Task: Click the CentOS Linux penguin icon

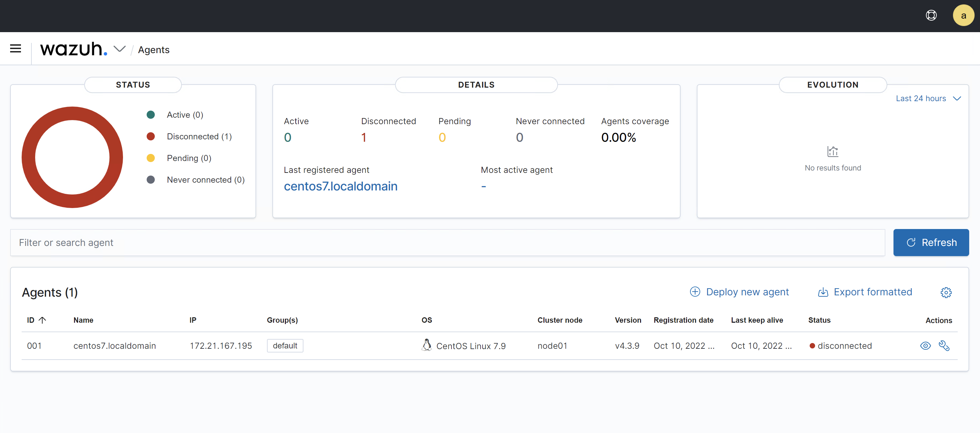Action: 426,345
